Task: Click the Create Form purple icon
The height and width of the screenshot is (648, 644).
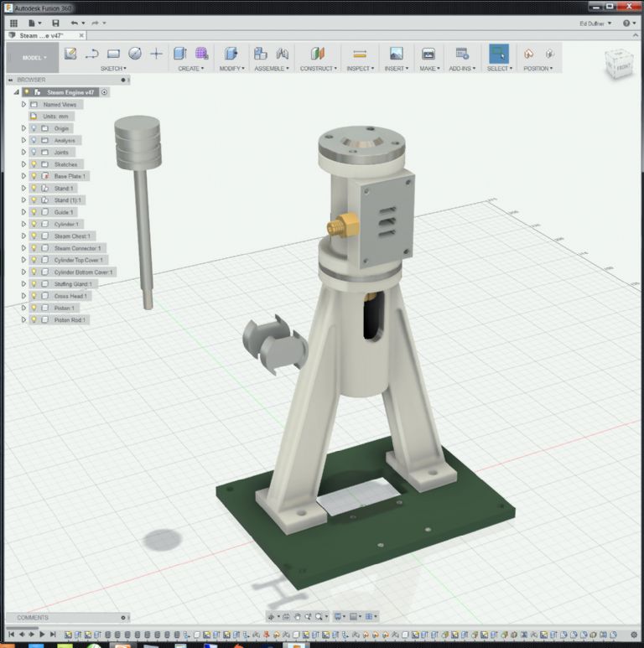Action: [202, 54]
